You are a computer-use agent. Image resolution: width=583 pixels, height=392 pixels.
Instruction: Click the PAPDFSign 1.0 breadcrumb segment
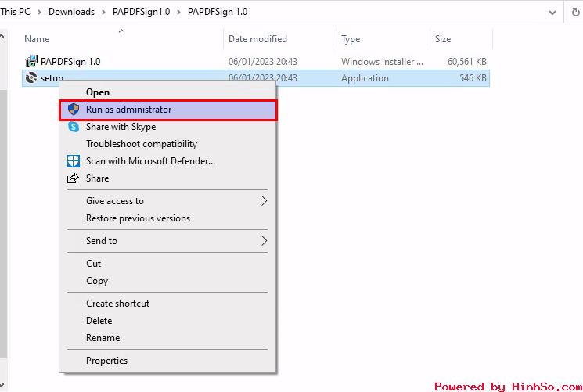coord(218,12)
